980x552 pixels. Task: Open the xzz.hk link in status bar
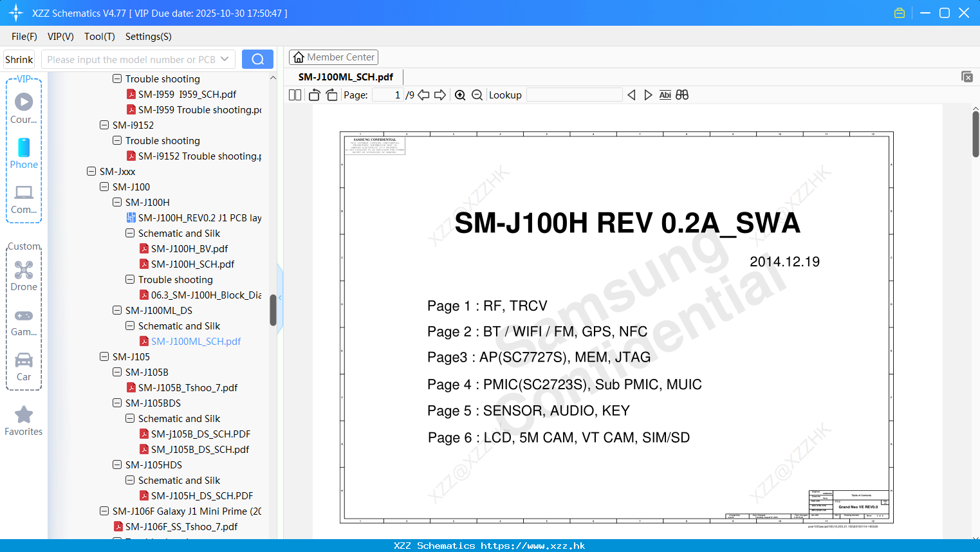click(533, 546)
